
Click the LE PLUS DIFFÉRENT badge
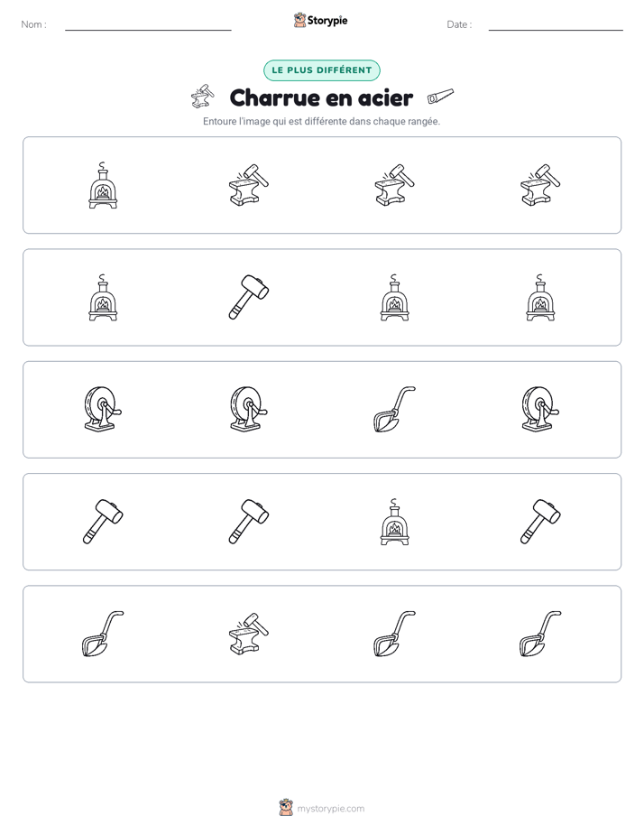click(321, 70)
